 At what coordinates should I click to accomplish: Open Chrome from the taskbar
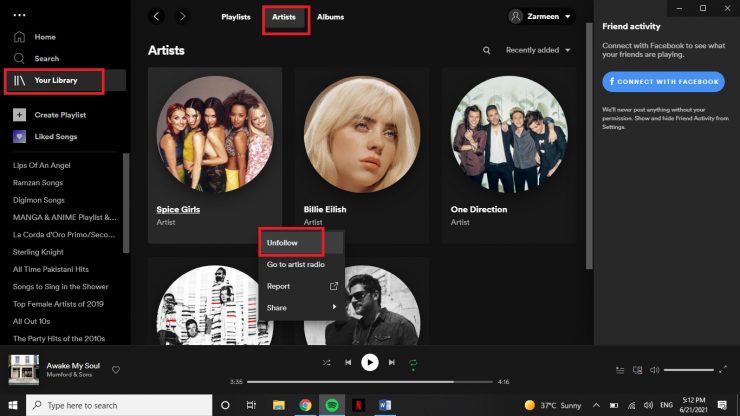tap(305, 405)
